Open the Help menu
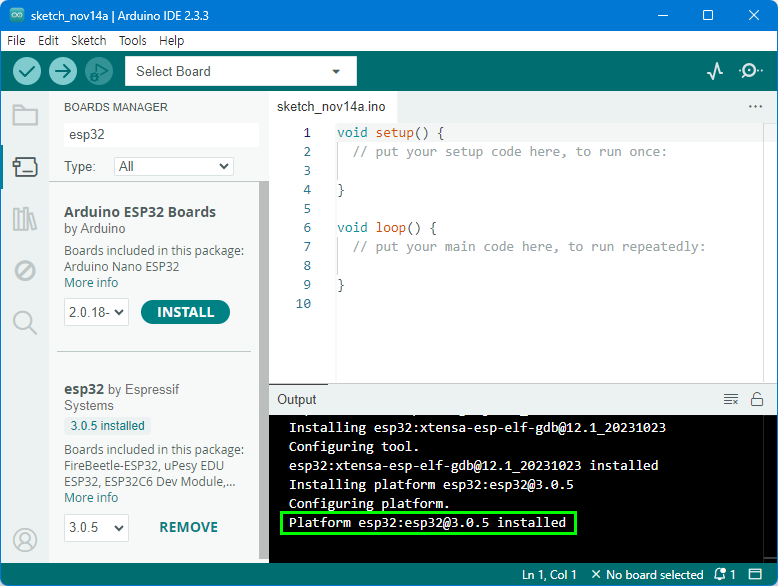The height and width of the screenshot is (586, 778). coord(171,41)
